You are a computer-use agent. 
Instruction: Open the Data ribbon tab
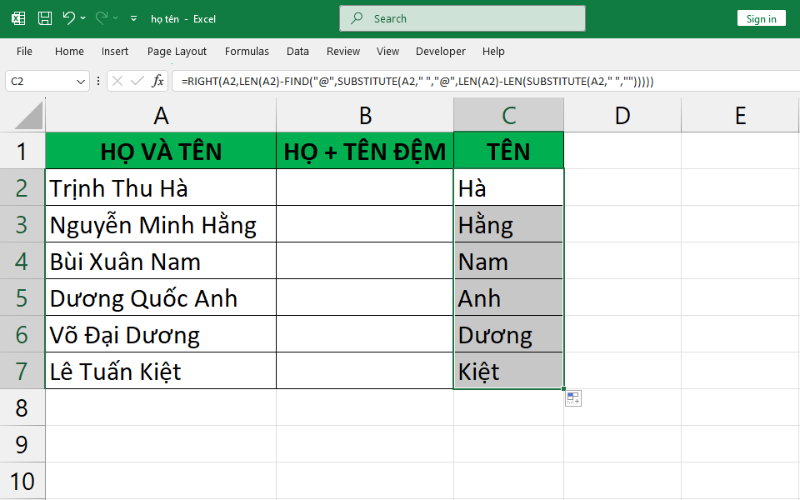tap(297, 52)
